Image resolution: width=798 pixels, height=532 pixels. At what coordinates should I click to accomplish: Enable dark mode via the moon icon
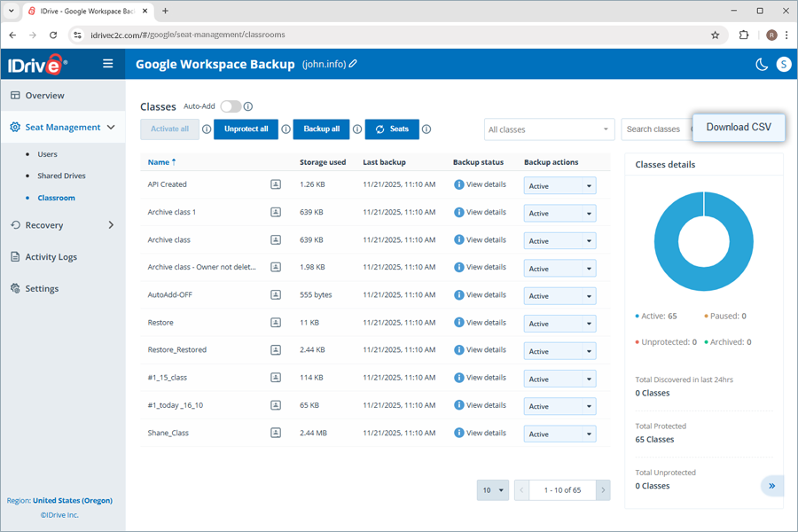tap(762, 64)
